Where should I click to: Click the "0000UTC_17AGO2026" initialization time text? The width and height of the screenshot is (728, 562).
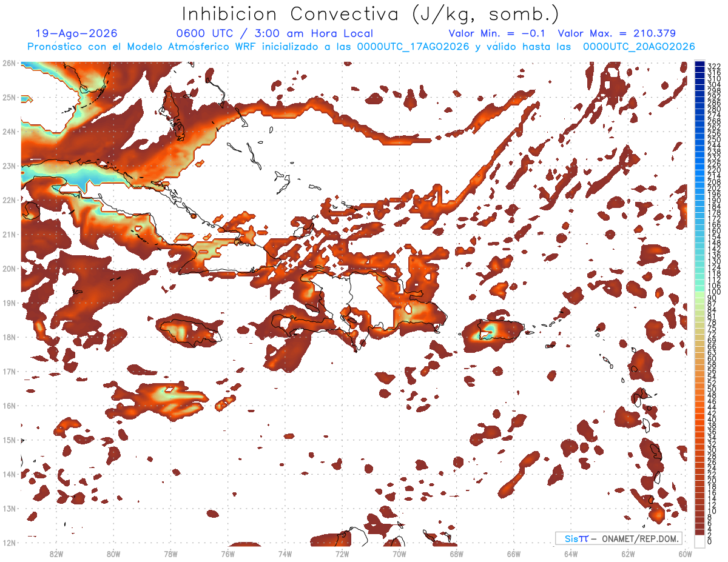(413, 47)
